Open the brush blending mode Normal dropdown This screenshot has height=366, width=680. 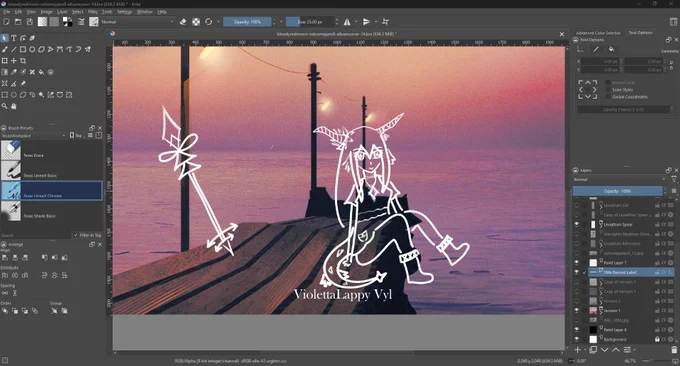(137, 22)
